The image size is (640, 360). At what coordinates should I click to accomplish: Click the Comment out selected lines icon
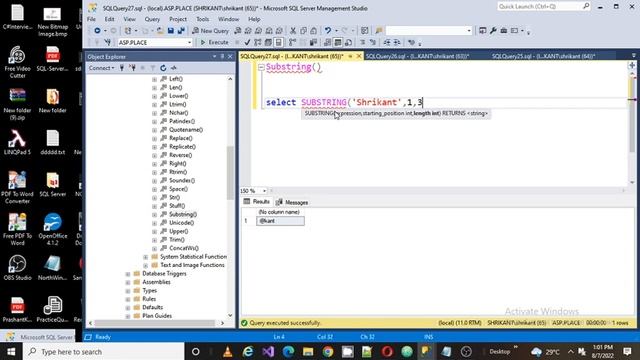(x=362, y=42)
